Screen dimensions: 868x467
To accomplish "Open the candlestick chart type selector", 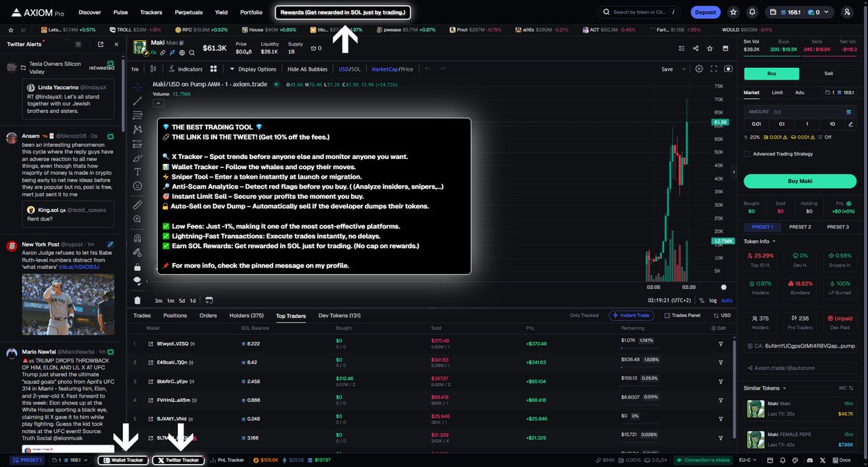I will point(153,69).
